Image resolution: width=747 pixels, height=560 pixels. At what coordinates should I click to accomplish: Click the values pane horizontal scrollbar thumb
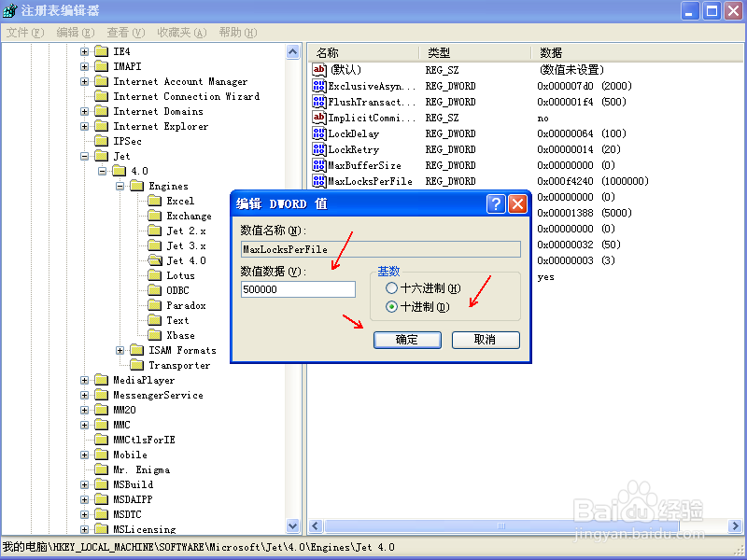click(x=501, y=526)
